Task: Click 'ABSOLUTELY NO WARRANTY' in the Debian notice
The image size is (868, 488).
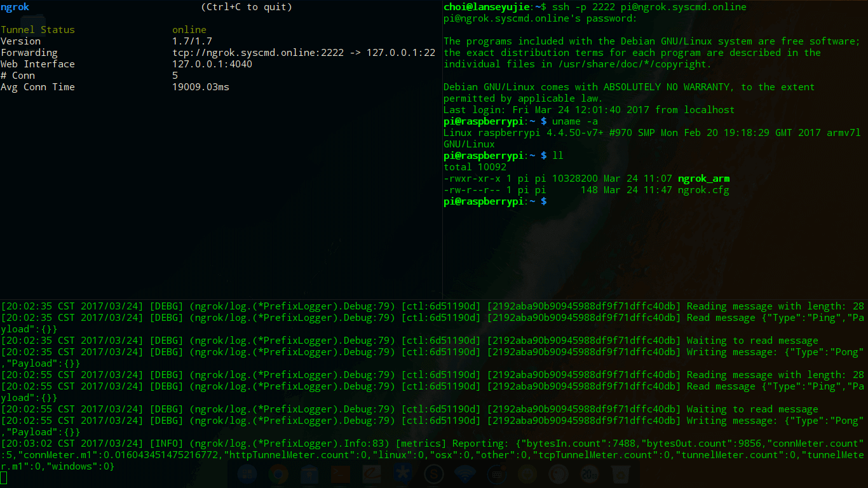Action: (667, 87)
